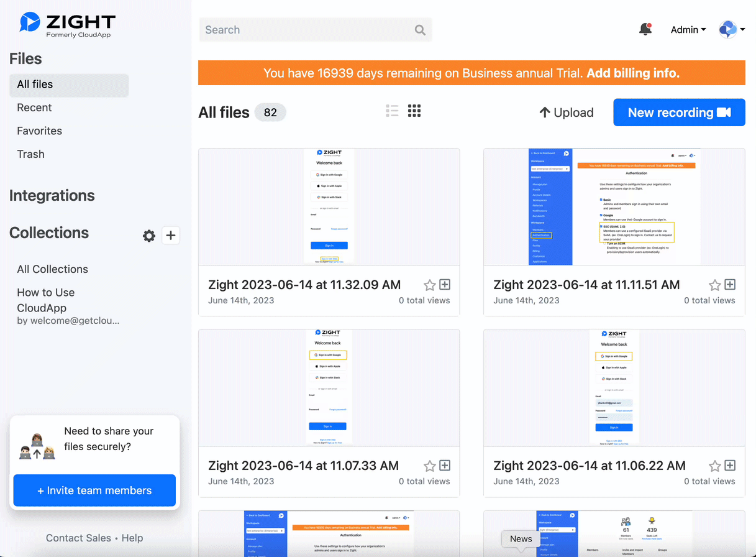Click the search magnifier icon

click(x=420, y=30)
